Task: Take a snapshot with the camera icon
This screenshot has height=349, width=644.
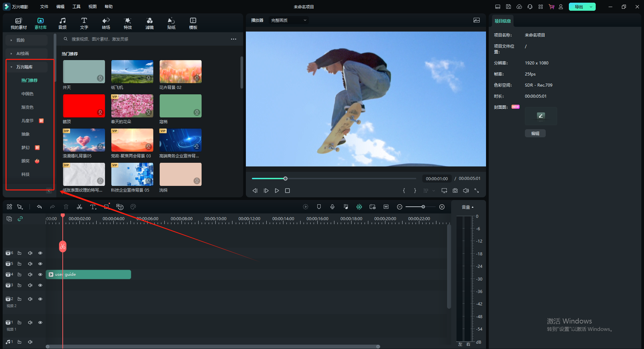Action: (x=455, y=191)
